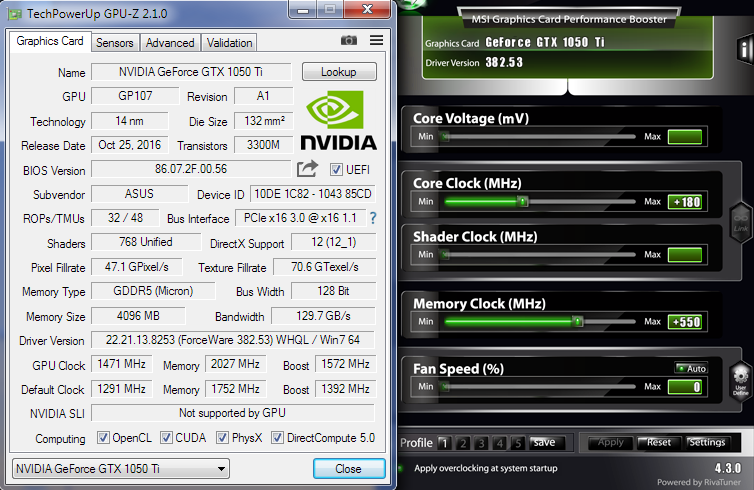Toggle the UEFI checkbox
Screen dimensions: 754x490
(336, 169)
